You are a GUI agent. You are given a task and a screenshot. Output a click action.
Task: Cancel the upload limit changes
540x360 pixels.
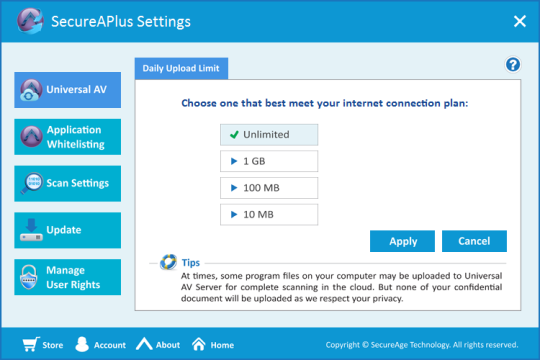[x=474, y=241]
